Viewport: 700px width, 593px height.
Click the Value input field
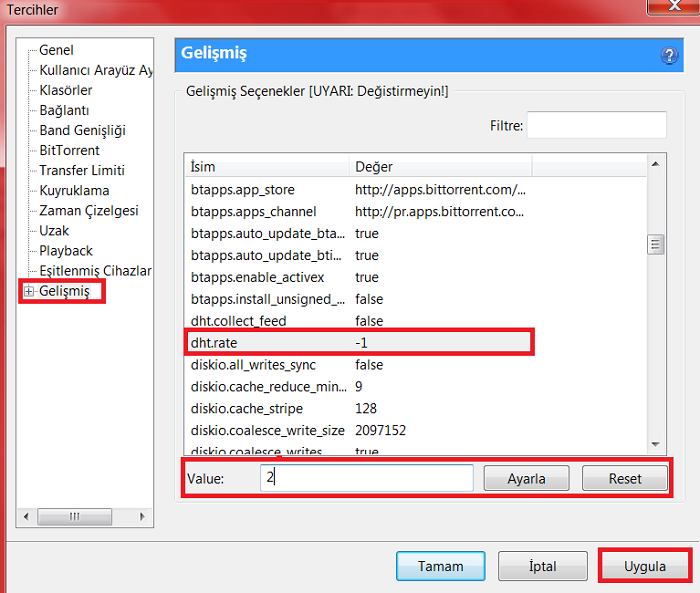(367, 478)
